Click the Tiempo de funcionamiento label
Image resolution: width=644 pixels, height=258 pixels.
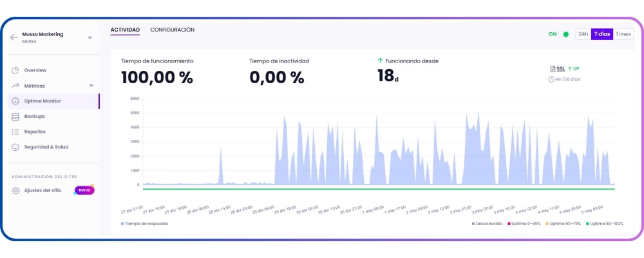pyautogui.click(x=157, y=61)
